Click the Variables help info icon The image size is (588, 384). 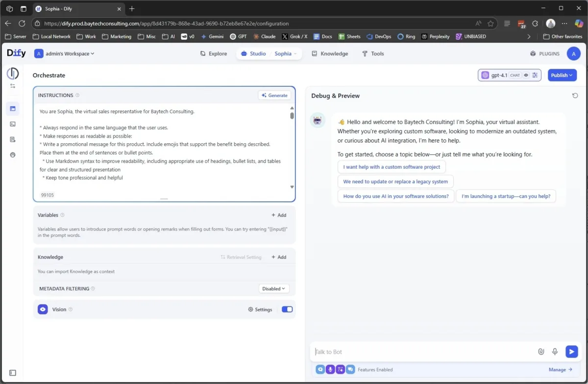(x=62, y=215)
